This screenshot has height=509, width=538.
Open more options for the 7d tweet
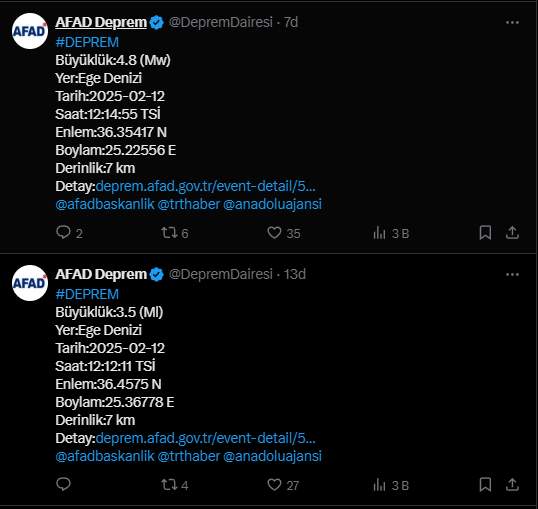coord(512,23)
